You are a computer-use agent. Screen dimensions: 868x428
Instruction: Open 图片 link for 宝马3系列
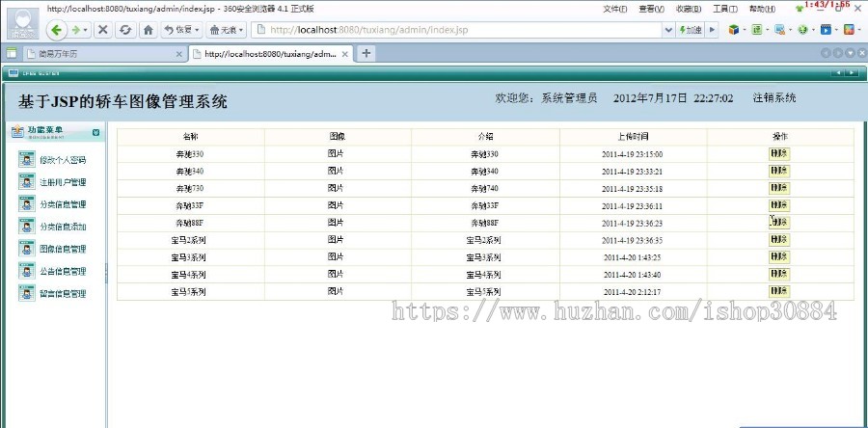[336, 256]
